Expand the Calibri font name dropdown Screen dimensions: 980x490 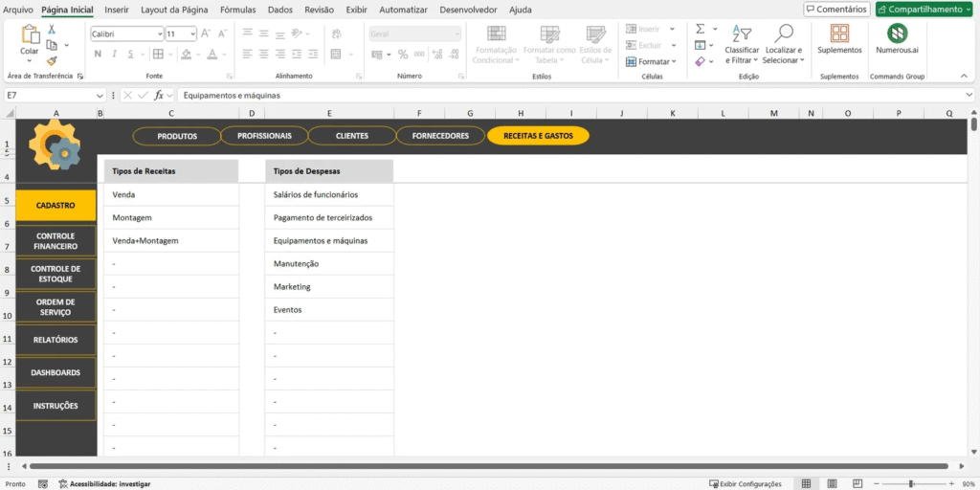click(158, 33)
